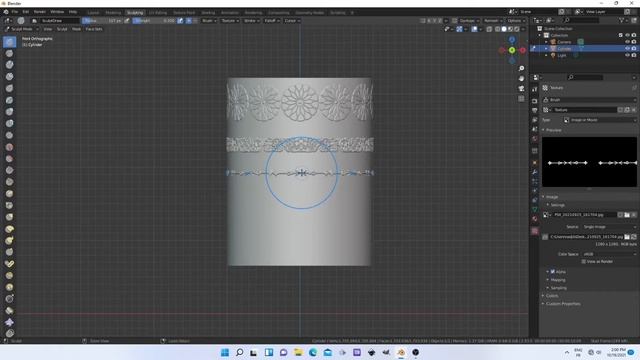Image resolution: width=640 pixels, height=360 pixels.
Task: Toggle the Alpha checkbox
Action: (553, 271)
